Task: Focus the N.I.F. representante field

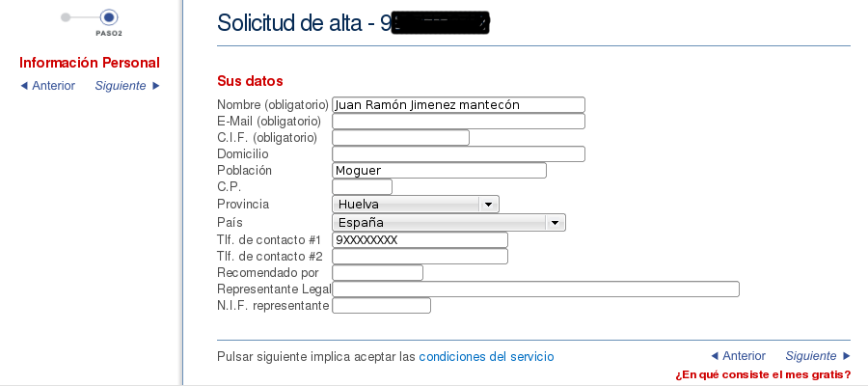Action: tap(381, 306)
